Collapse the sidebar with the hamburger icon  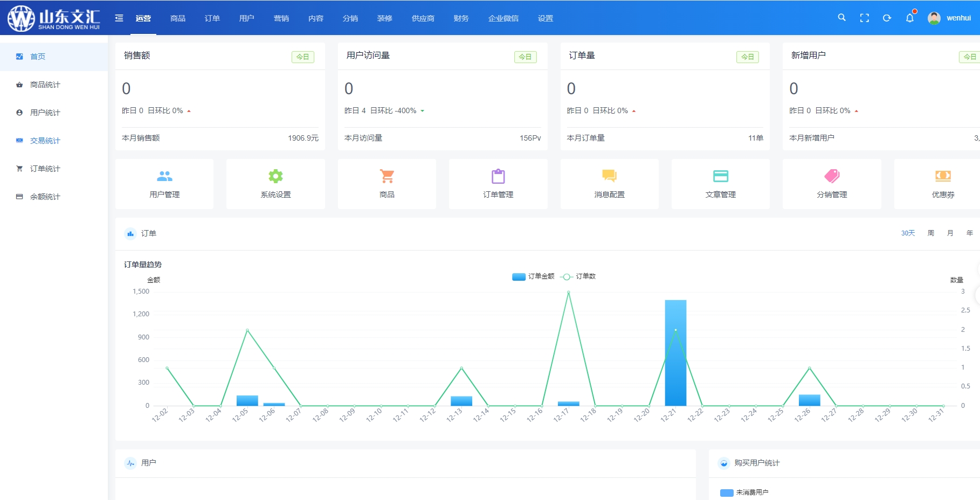tap(119, 18)
